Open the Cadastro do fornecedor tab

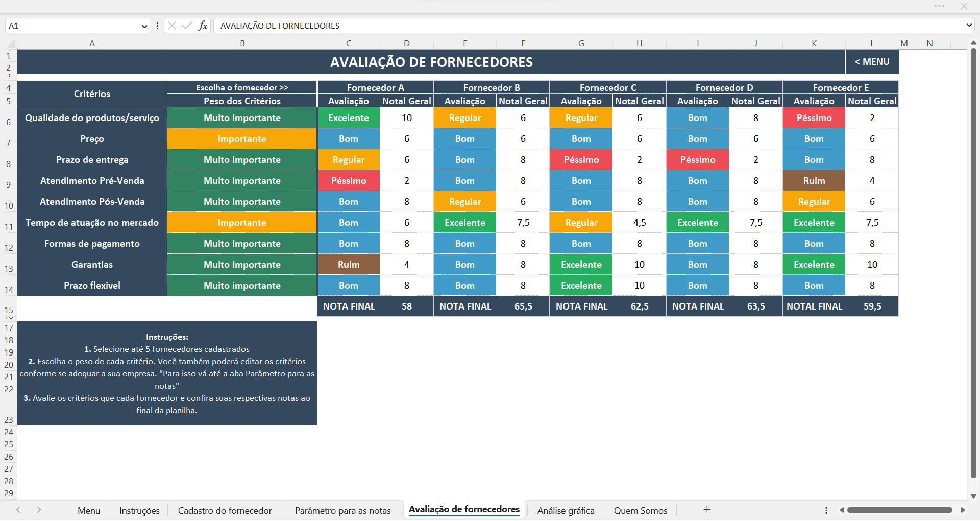point(225,510)
